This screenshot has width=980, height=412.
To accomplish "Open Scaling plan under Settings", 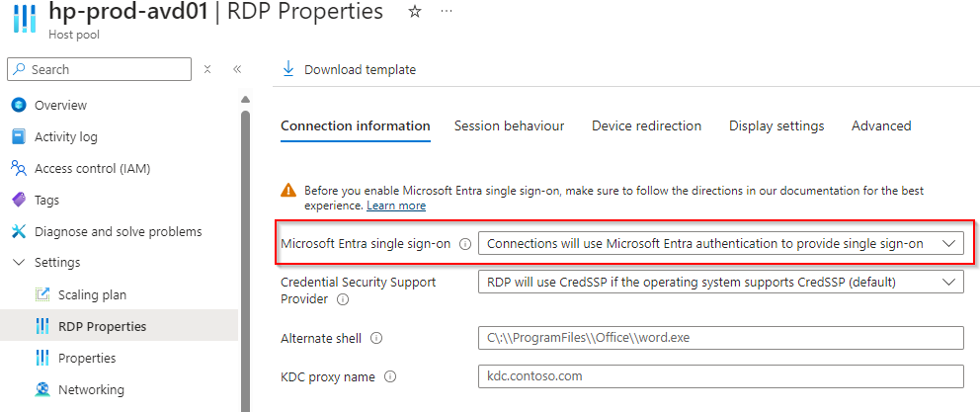I will coord(92,294).
